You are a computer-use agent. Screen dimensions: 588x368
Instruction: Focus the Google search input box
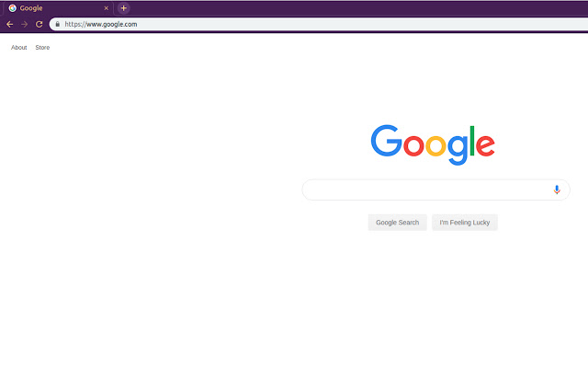click(x=435, y=190)
